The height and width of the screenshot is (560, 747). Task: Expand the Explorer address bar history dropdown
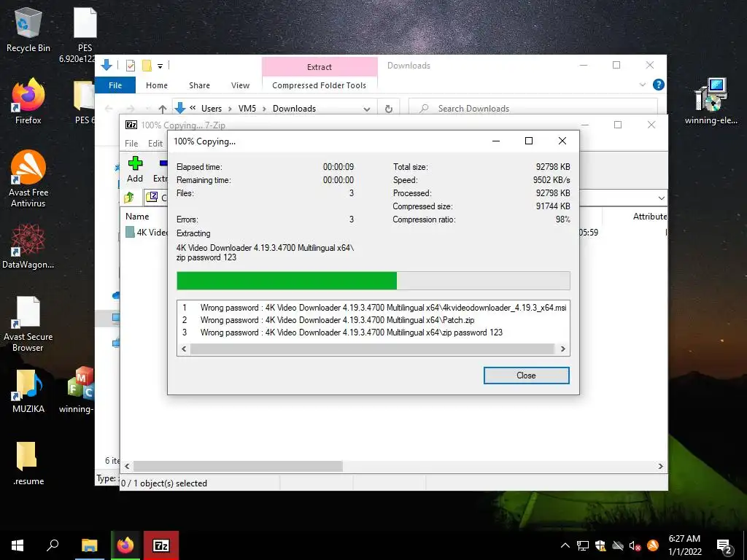click(x=367, y=109)
